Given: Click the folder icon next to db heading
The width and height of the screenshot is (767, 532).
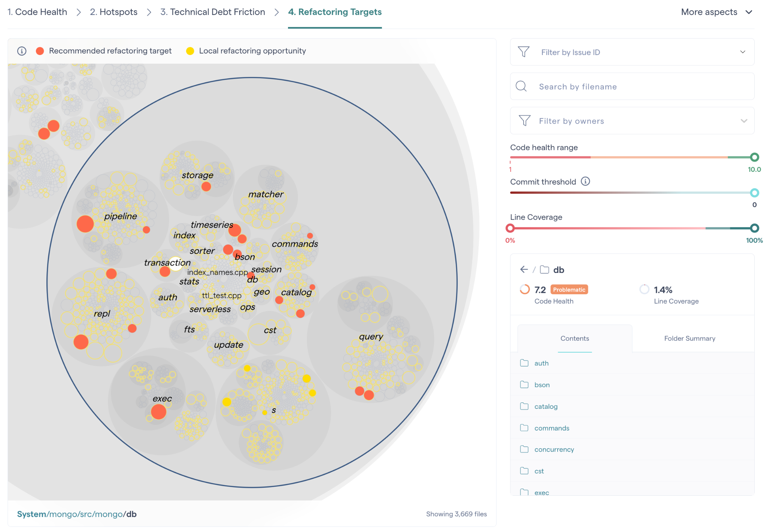Looking at the screenshot, I should coord(545,270).
